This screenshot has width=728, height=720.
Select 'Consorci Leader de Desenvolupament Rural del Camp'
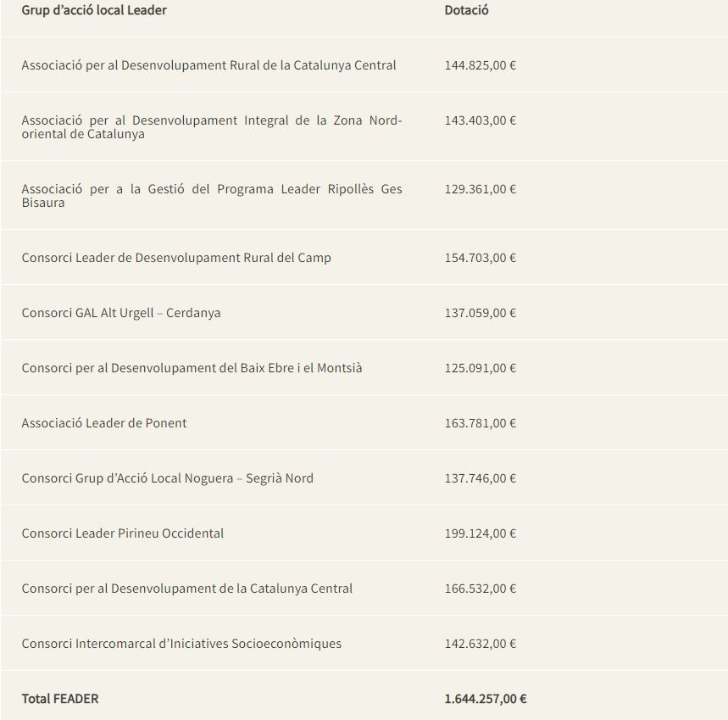pyautogui.click(x=176, y=258)
